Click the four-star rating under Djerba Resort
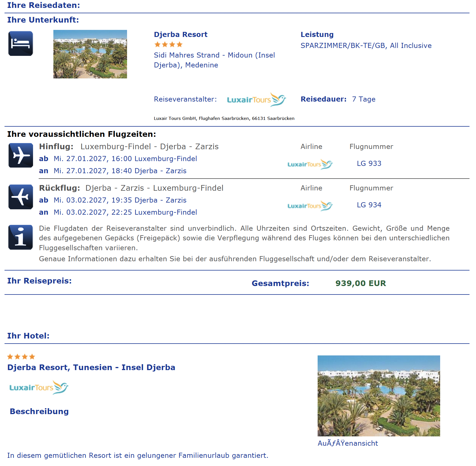The height and width of the screenshot is (466, 476). click(x=168, y=45)
